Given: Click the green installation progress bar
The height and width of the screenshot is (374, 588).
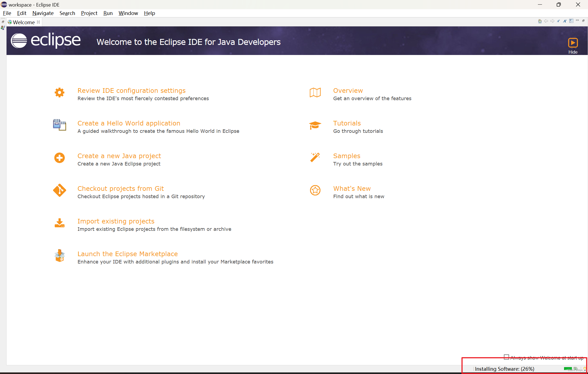Looking at the screenshot, I should [568, 369].
